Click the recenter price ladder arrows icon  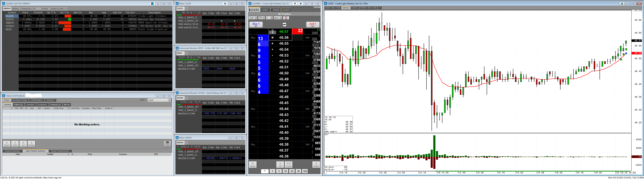(x=286, y=18)
